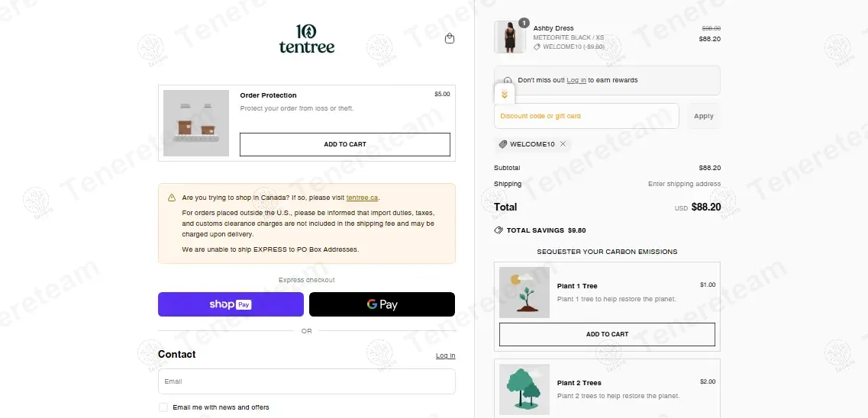The height and width of the screenshot is (418, 868).
Task: Apply the discount code
Action: 703,116
